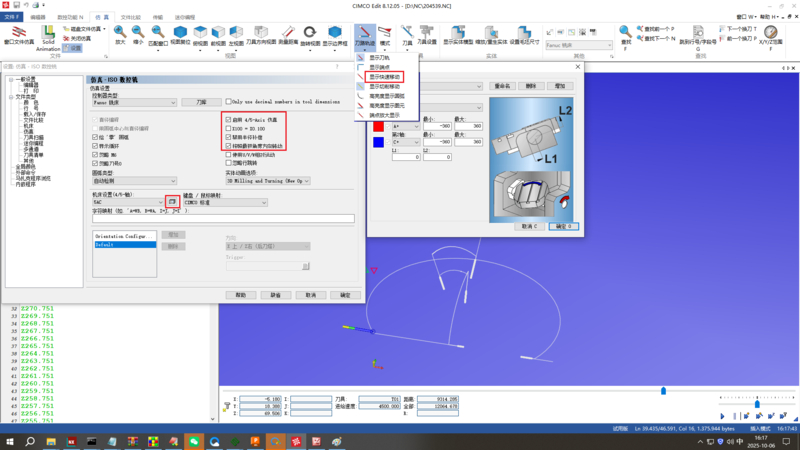This screenshot has height=450, width=800.
Task: Click the 测量距离 measure distance icon
Action: pos(288,36)
